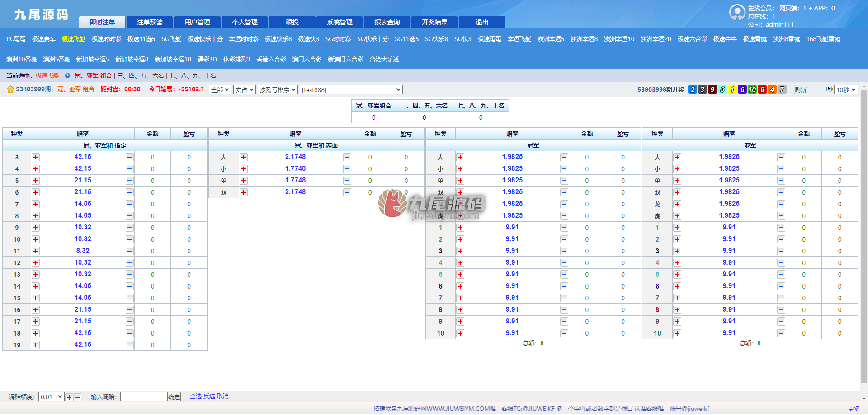Click the yellow result ball number 1
This screenshot has width=868, height=415.
(732, 89)
